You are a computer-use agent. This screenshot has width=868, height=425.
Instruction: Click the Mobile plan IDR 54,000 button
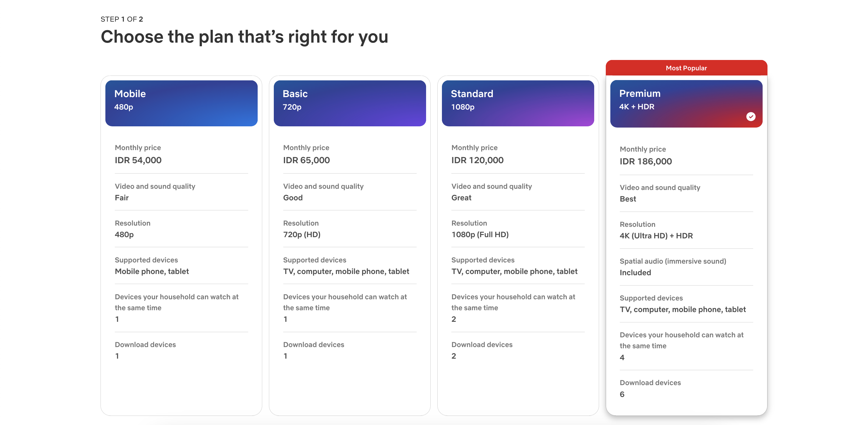[x=182, y=103]
